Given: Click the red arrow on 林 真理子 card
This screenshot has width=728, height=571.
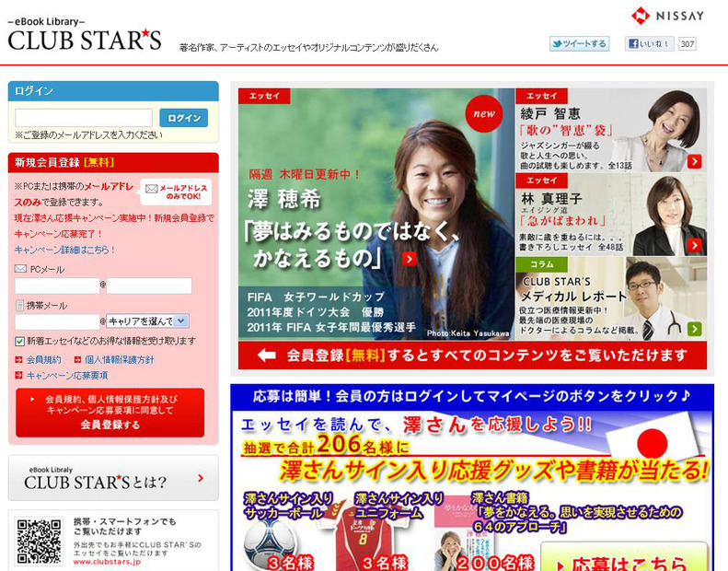Looking at the screenshot, I should click(694, 245).
